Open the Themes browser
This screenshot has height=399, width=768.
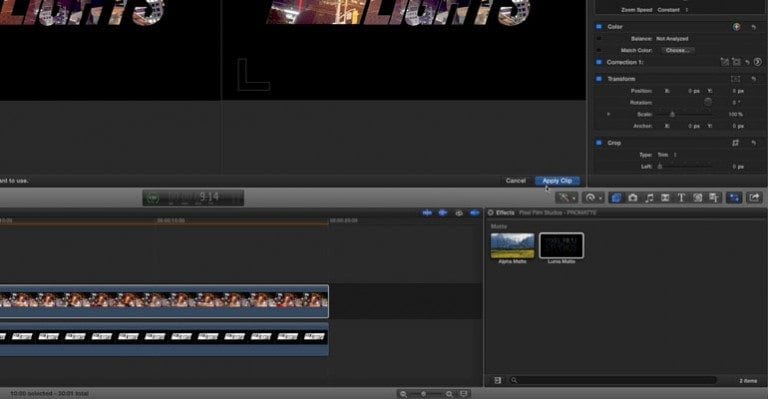[714, 197]
